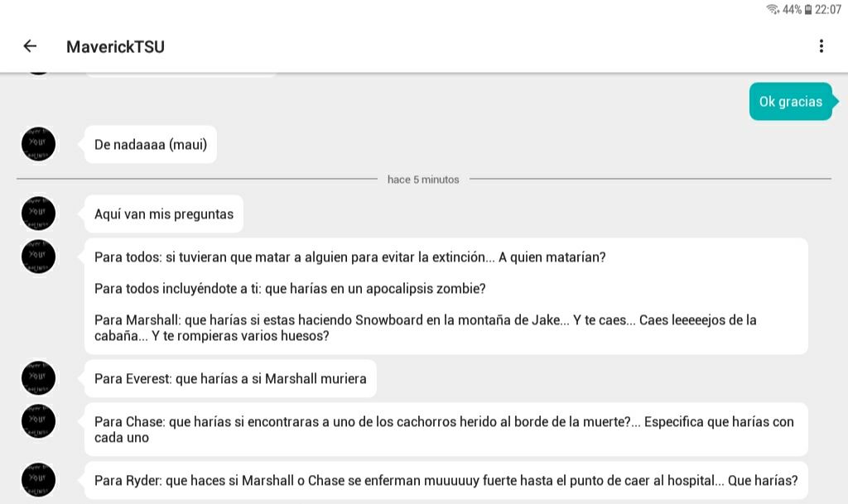848x504 pixels.
Task: Tap the 'hace 5 minutos' timestamp
Action: pyautogui.click(x=423, y=180)
